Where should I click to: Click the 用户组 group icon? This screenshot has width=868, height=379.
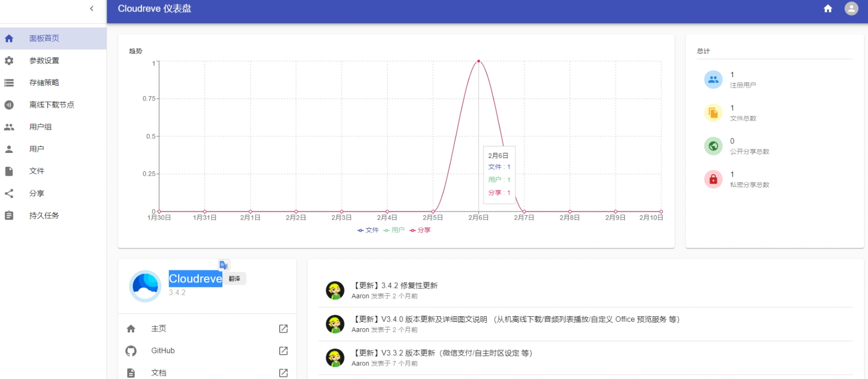pos(9,127)
